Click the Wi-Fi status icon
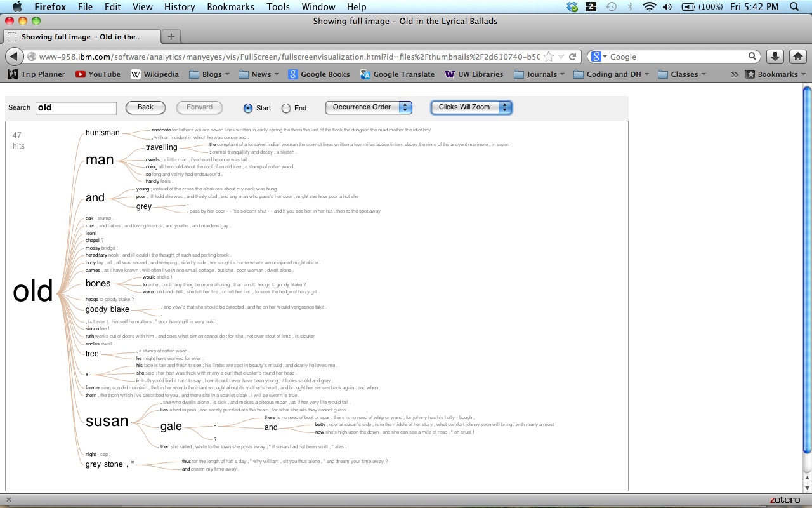This screenshot has height=508, width=812. [x=649, y=7]
